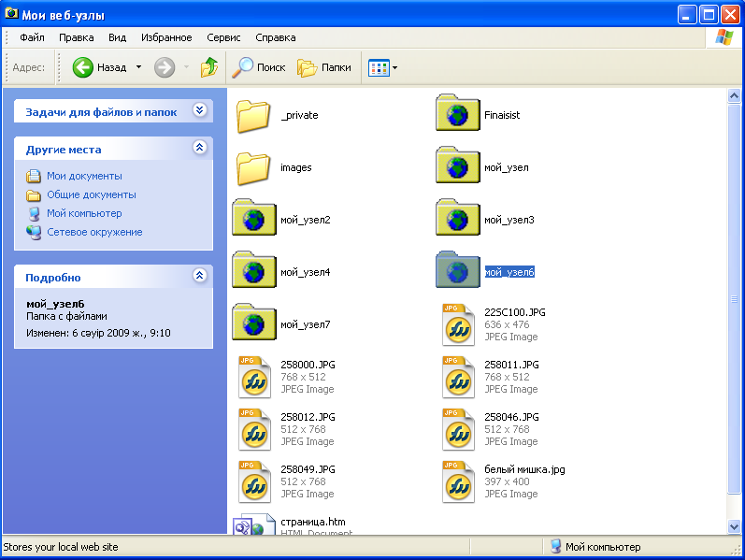Go to Сетевое окружение link
Viewport: 745px width, 560px height.
[x=94, y=232]
